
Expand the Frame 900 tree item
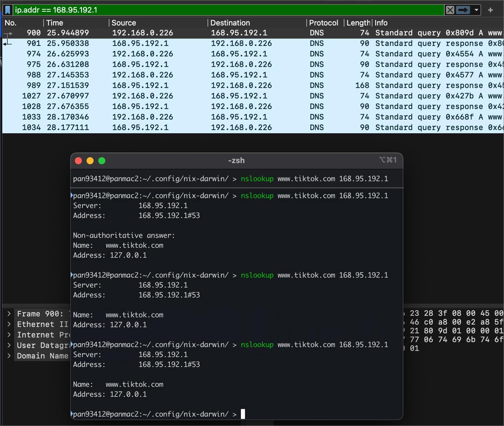tap(9, 314)
